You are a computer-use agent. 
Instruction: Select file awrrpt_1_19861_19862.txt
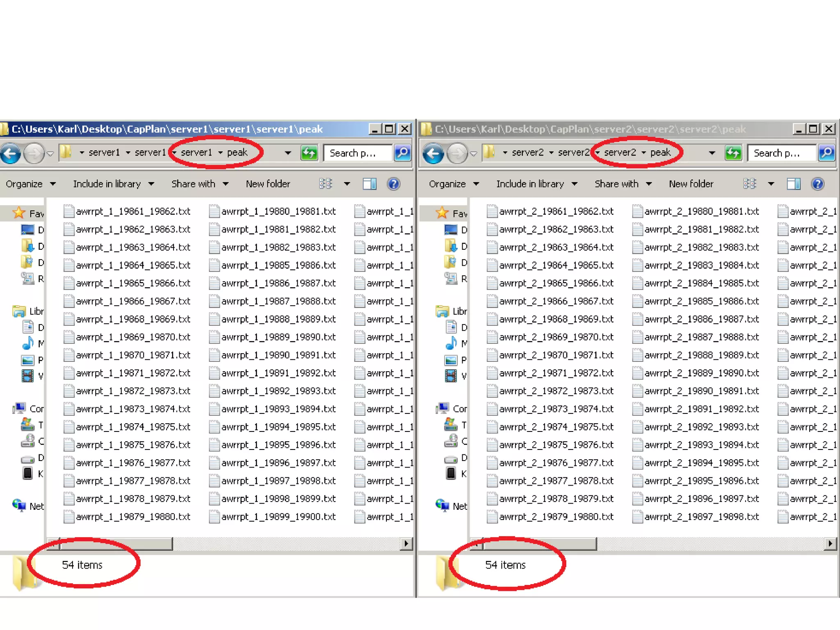tap(132, 211)
